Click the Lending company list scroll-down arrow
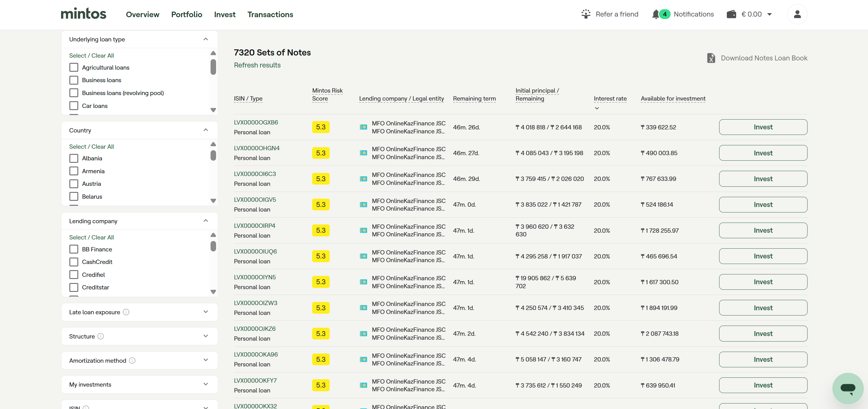868x409 pixels. [x=213, y=292]
